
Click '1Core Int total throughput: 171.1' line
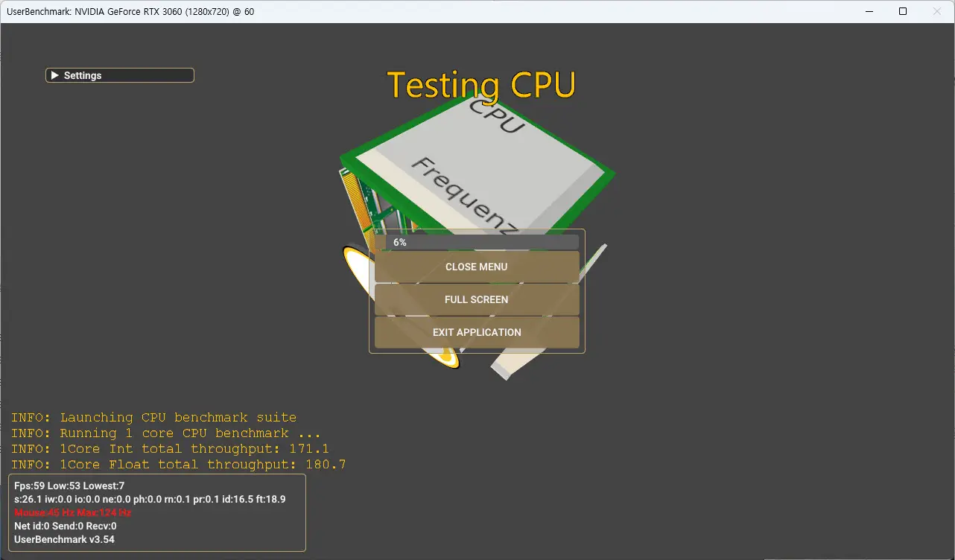[x=170, y=449]
